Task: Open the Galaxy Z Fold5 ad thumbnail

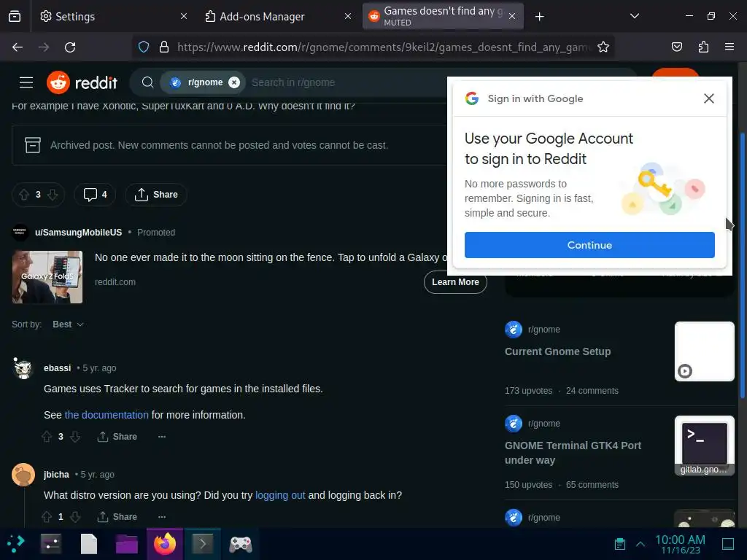Action: point(47,277)
